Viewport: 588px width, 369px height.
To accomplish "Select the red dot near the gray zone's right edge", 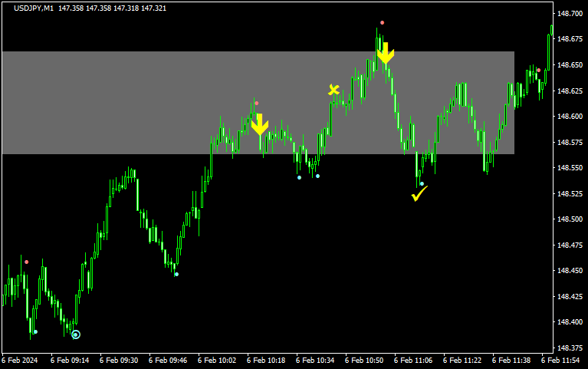I will tap(538, 71).
